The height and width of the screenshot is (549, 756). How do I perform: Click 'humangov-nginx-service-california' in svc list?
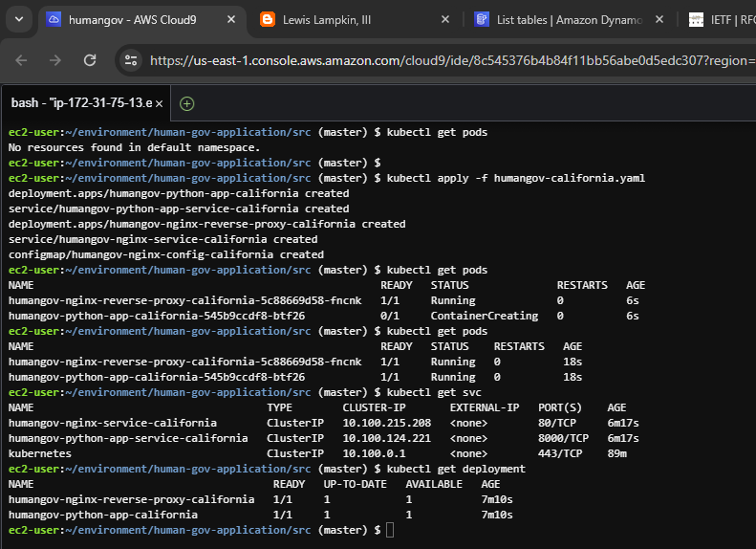pos(113,423)
